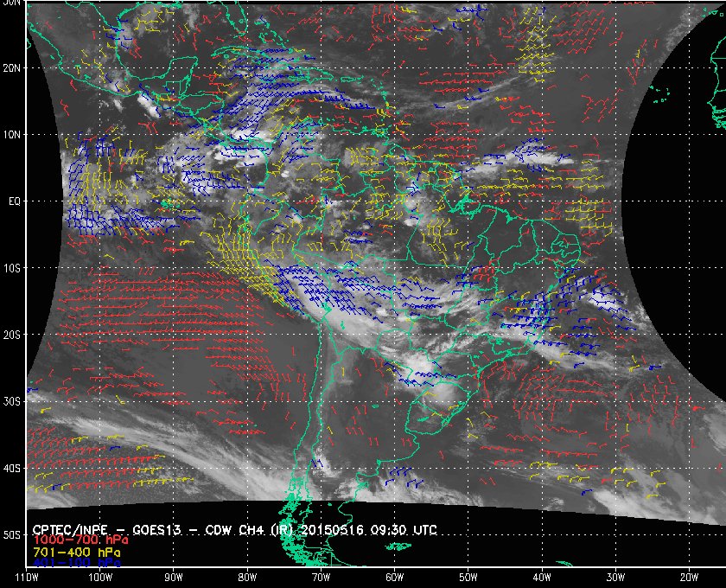The image size is (726, 588).
Task: Click the 20N latitude label
Action: pyautogui.click(x=11, y=67)
